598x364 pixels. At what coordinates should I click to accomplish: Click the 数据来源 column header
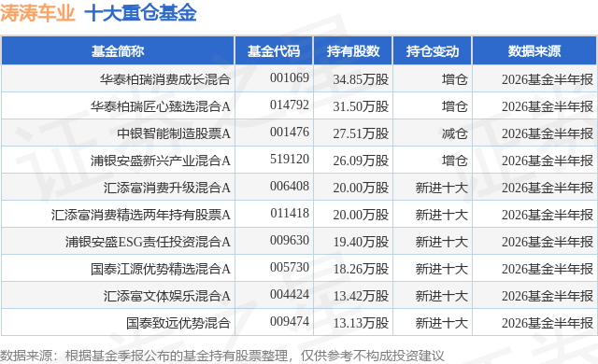534,51
